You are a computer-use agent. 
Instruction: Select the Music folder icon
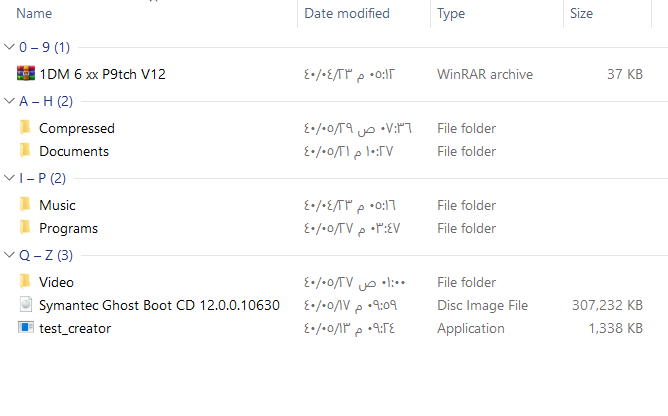point(26,205)
